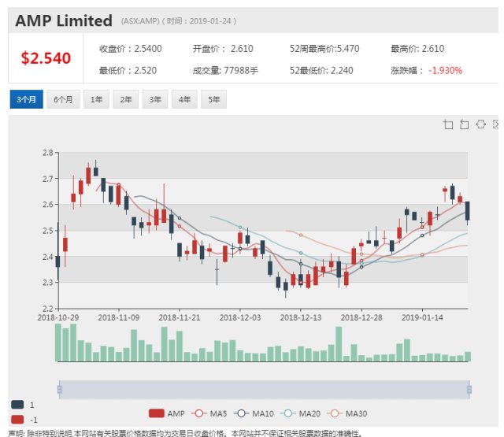The width and height of the screenshot is (504, 437).
Task: Click the area zoom toolbox icon
Action: [448, 124]
